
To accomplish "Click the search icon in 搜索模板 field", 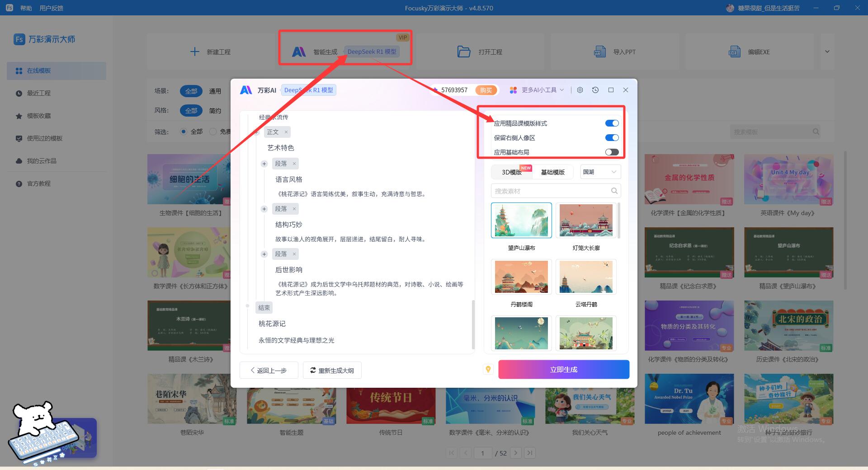I will tap(816, 132).
